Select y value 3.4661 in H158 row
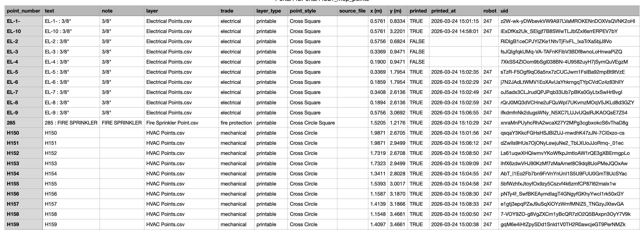Viewport: 644px width, 230px height. [x=398, y=214]
